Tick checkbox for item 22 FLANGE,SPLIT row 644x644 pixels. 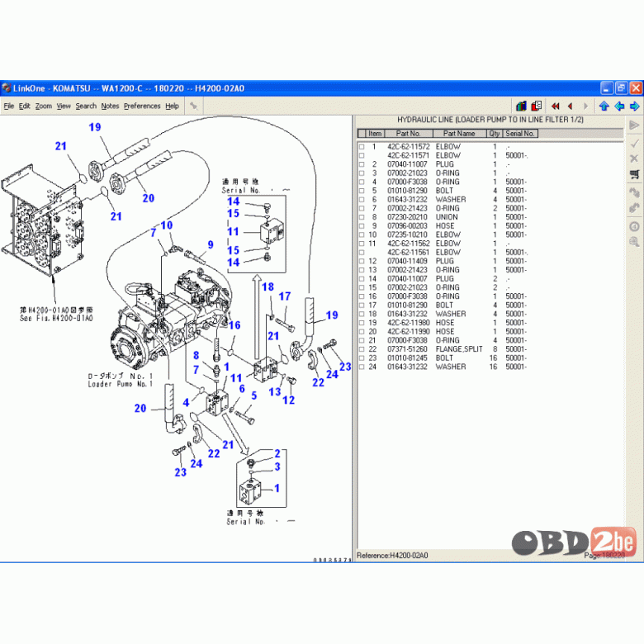tap(362, 349)
